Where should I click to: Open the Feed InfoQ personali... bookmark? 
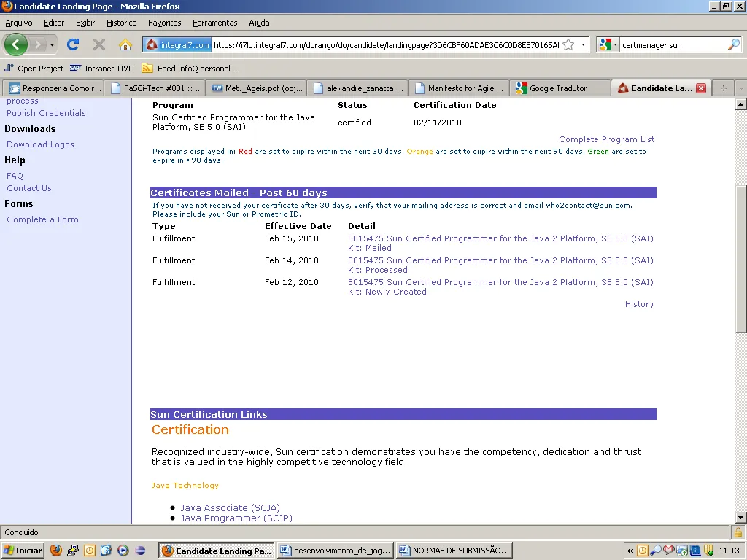[190, 69]
